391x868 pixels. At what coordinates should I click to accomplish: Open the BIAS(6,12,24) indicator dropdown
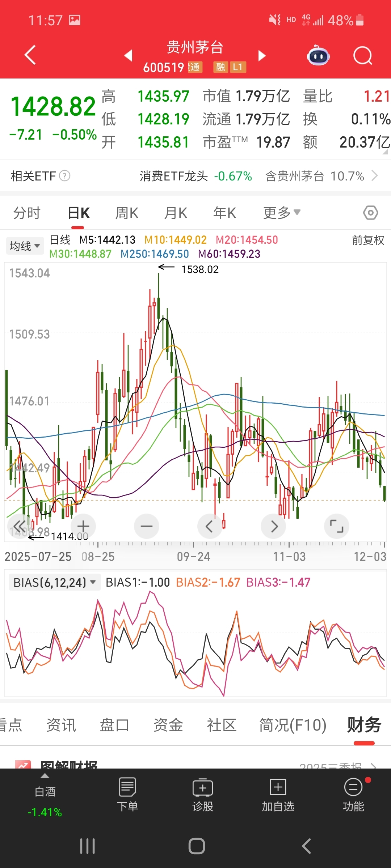(54, 582)
